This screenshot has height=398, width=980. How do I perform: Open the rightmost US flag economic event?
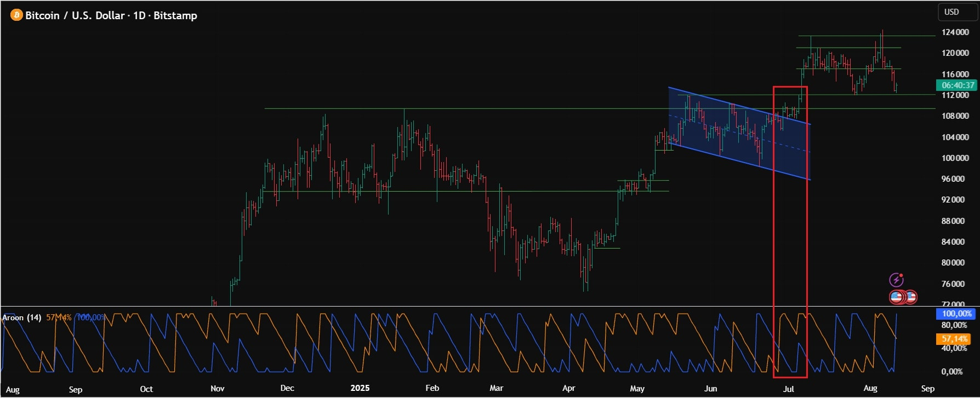[910, 297]
